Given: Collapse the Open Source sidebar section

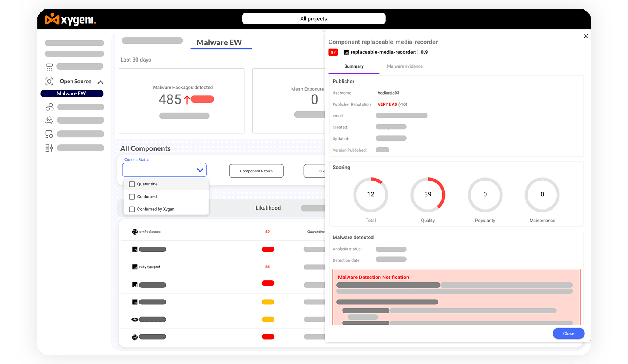Looking at the screenshot, I should click(100, 82).
